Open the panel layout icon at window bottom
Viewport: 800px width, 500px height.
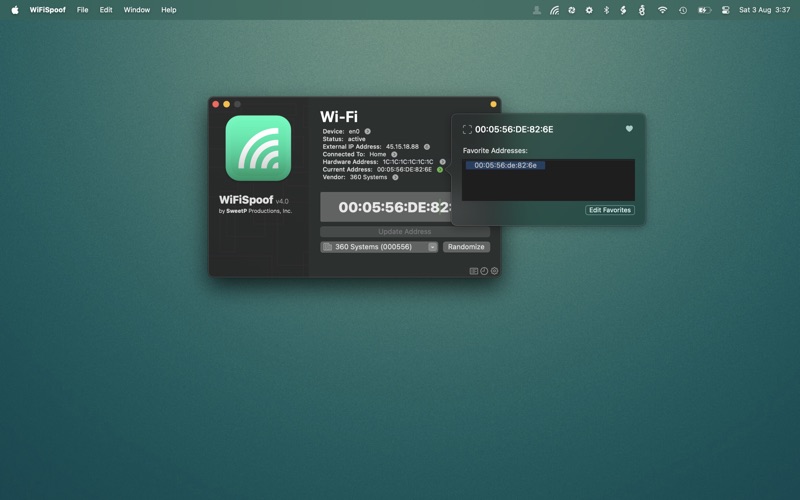pyautogui.click(x=473, y=271)
